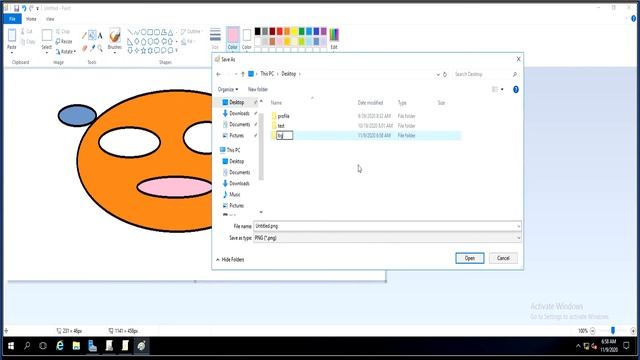The image size is (640, 360).
Task: Select Music under This PC in sidebar
Action: [x=235, y=195]
